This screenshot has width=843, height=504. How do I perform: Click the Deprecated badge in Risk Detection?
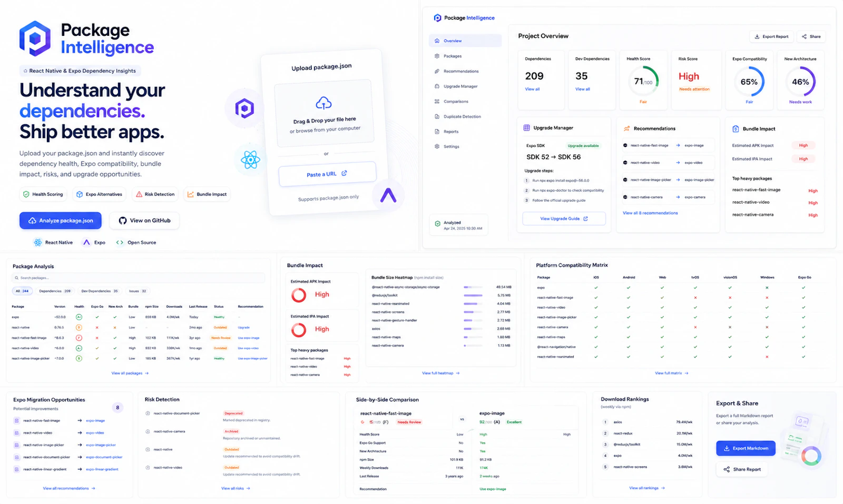(233, 413)
